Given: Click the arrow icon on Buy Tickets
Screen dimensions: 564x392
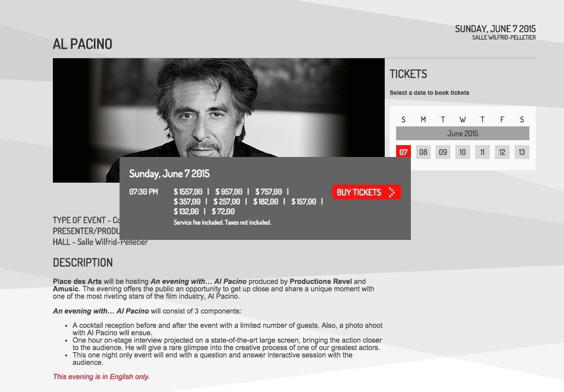Looking at the screenshot, I should point(392,193).
